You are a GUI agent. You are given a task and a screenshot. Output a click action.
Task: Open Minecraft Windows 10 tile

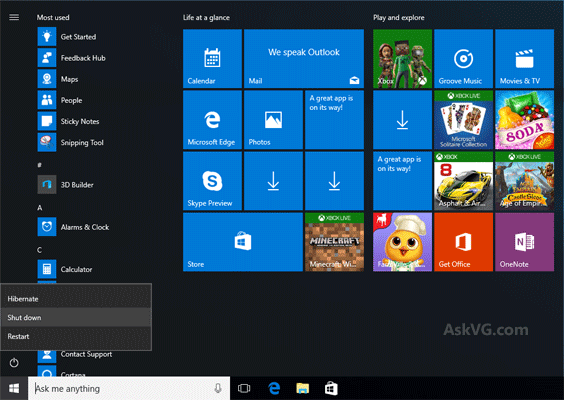coord(335,242)
